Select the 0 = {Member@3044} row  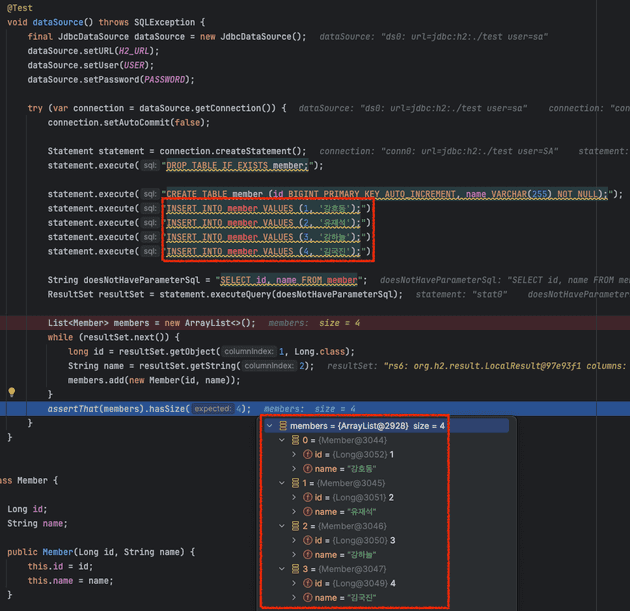click(x=387, y=440)
